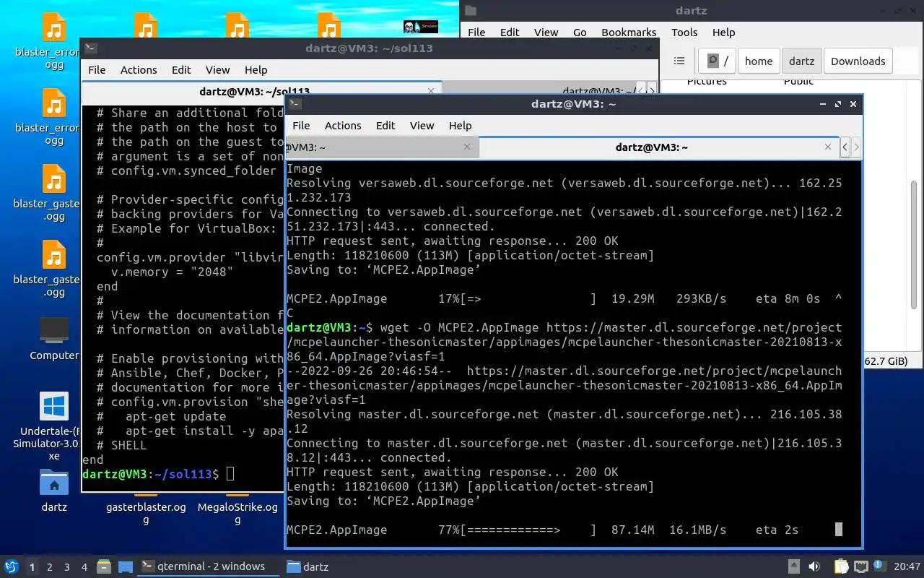Open the Edit menu in the sol113 terminal
Screen dimensions: 924x578
[x=181, y=69]
